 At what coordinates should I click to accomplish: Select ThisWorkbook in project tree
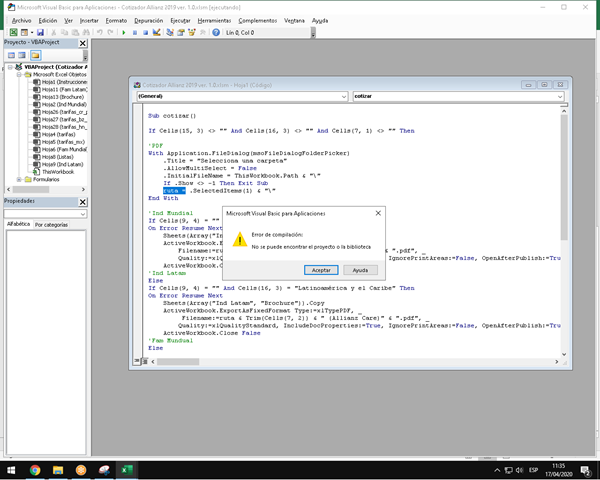(58, 172)
